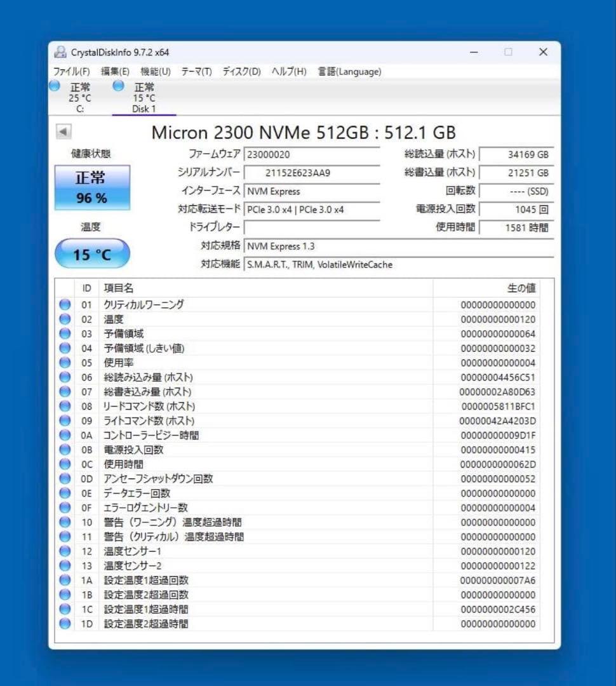
Task: Click the firmware field 23000020
Action: (x=312, y=154)
